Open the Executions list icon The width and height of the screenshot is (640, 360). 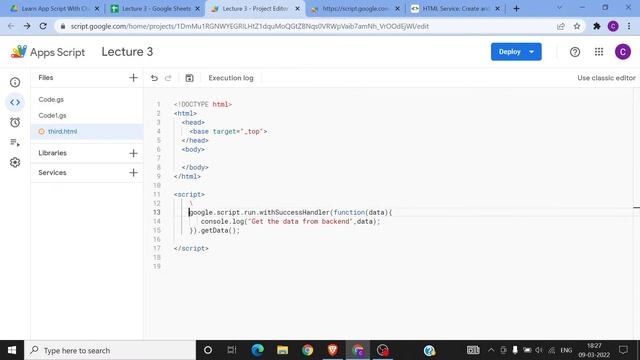pos(15,142)
